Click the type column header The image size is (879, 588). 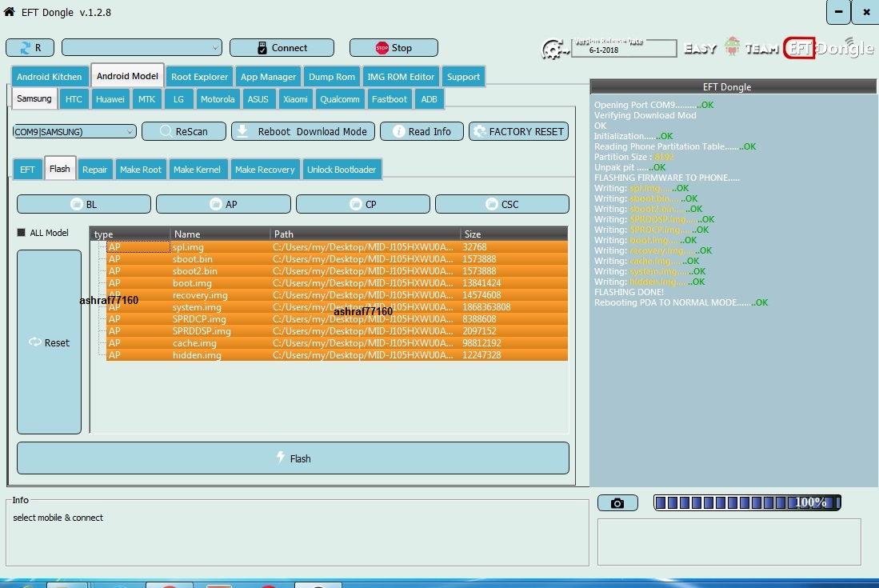point(130,234)
